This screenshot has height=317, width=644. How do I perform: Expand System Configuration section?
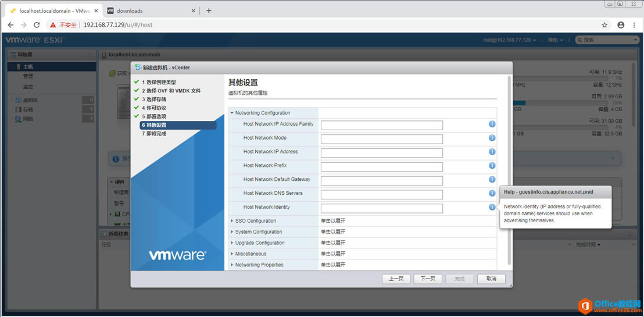(232, 232)
